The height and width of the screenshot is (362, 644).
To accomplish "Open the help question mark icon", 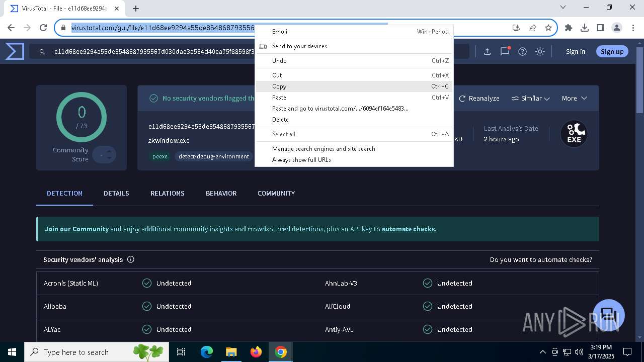I will point(522,51).
